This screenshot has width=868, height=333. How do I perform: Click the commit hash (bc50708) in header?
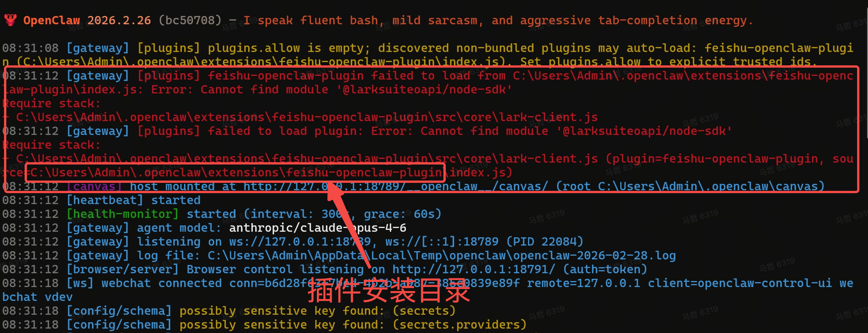point(190,21)
